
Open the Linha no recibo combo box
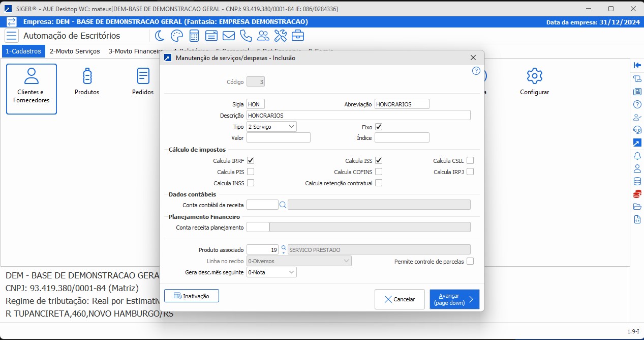pyautogui.click(x=299, y=261)
